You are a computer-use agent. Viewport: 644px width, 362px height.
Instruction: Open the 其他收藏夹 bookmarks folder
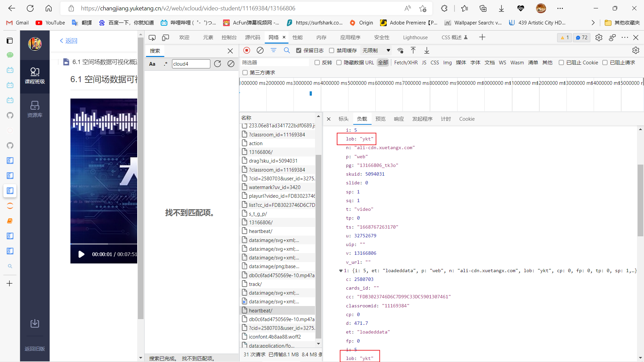coord(623,22)
